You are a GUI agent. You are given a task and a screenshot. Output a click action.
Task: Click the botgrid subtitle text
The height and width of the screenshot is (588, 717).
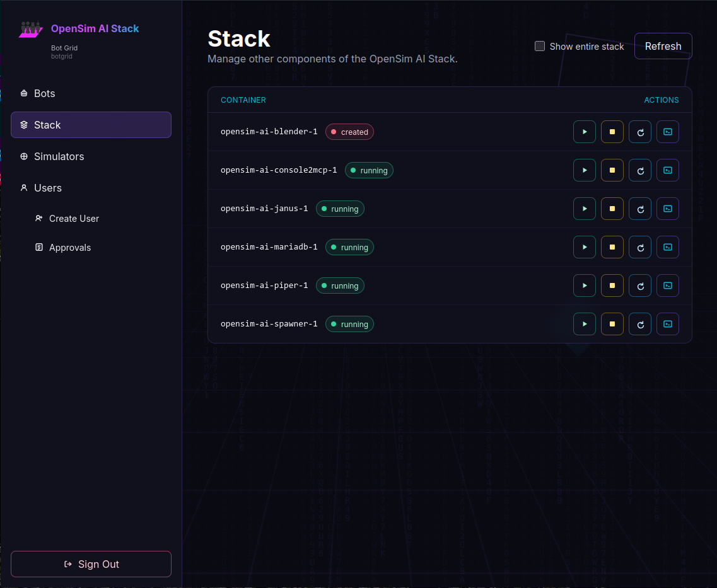click(61, 56)
